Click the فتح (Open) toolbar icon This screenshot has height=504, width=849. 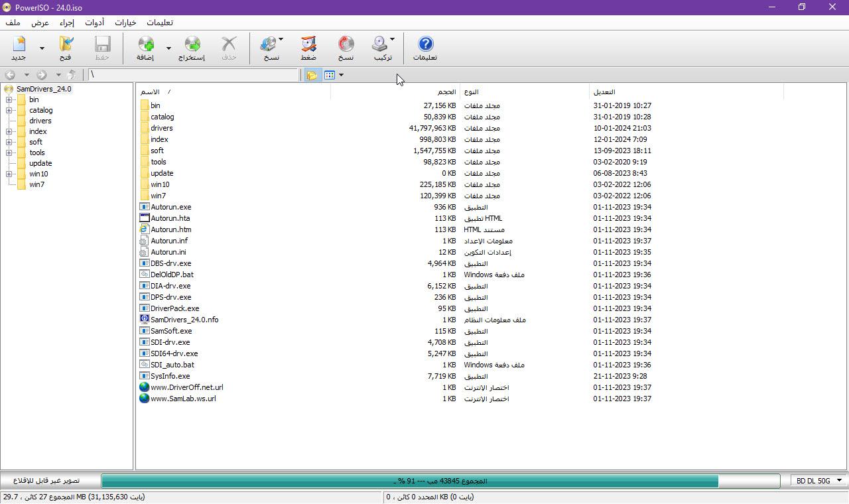pyautogui.click(x=66, y=44)
